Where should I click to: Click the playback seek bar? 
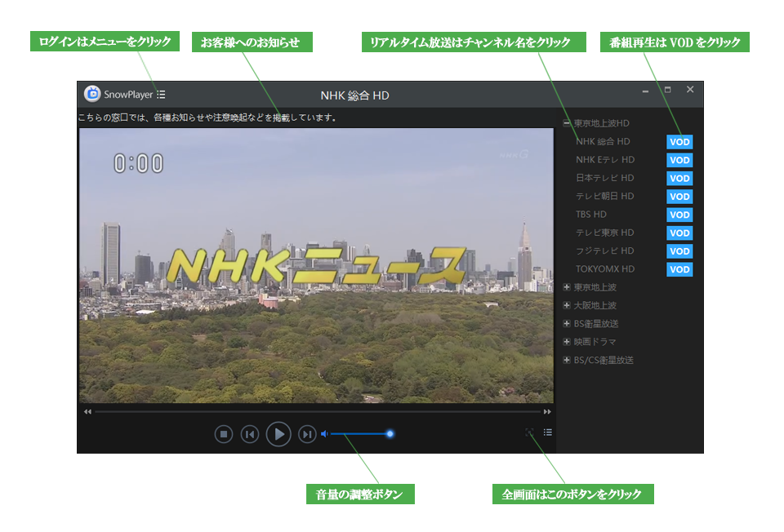(x=318, y=411)
